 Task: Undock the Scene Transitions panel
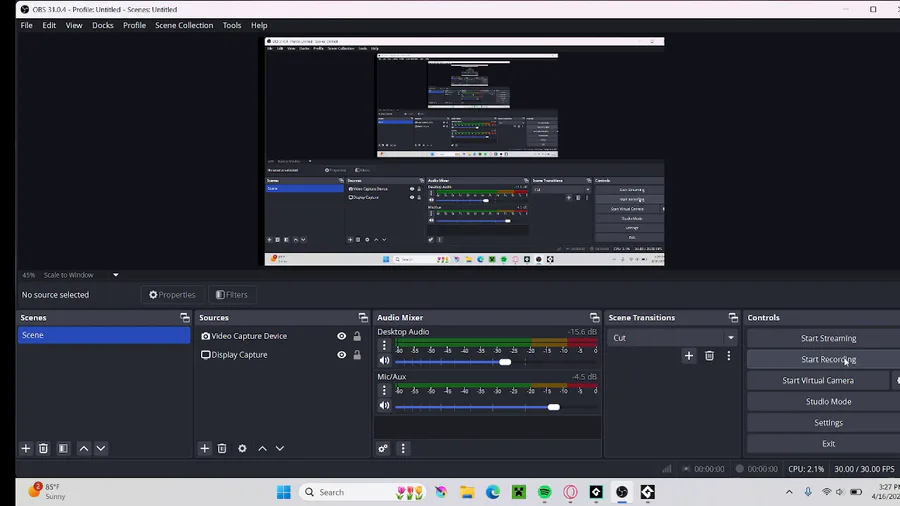pyautogui.click(x=734, y=317)
